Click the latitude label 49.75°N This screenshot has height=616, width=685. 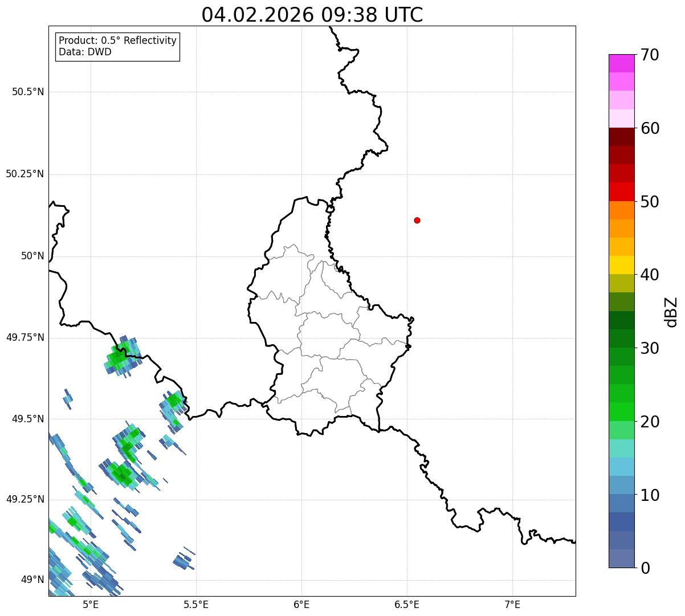tap(25, 337)
